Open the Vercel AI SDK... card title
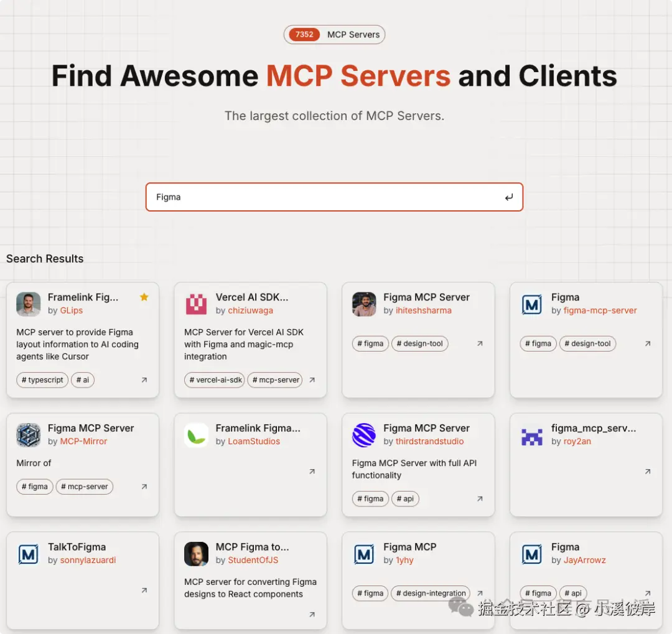Screen dimensions: 672x634 click(x=252, y=297)
